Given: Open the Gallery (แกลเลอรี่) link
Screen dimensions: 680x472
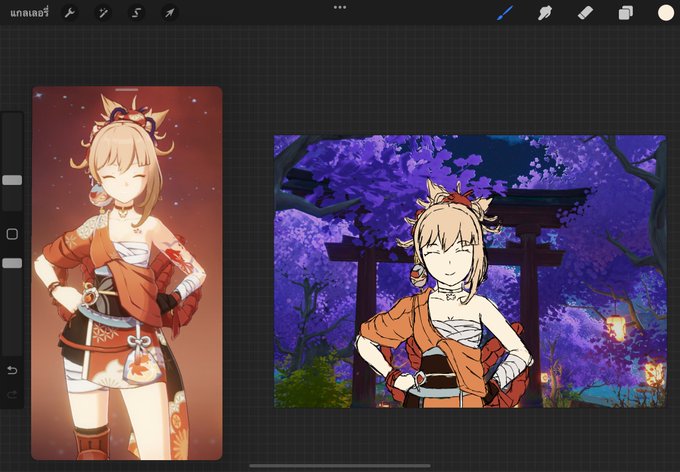Looking at the screenshot, I should (29, 13).
